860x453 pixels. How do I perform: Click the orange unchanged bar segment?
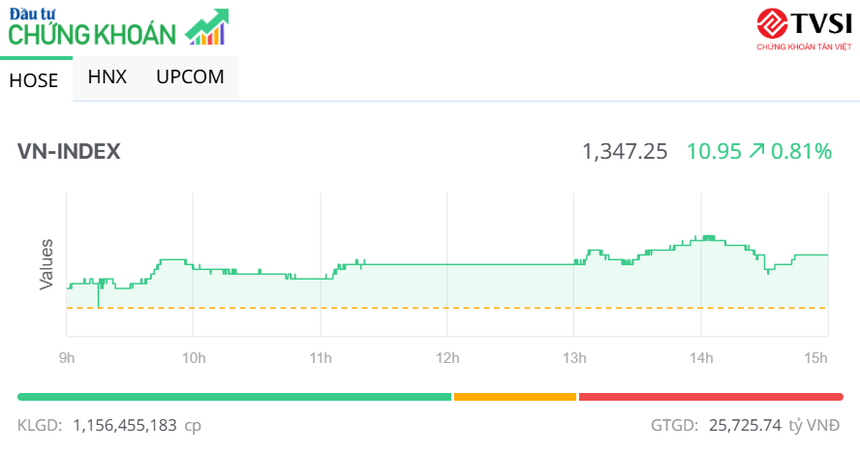[x=515, y=397]
